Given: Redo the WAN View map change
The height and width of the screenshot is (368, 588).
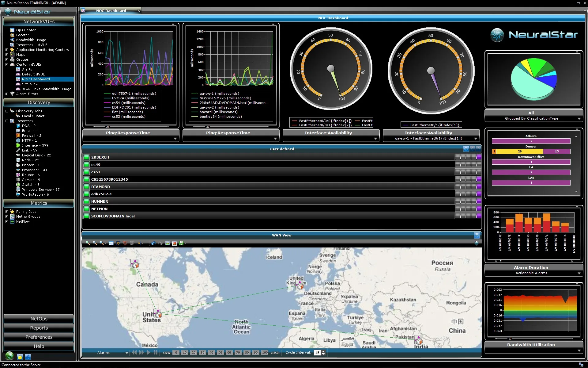Looking at the screenshot, I should pos(160,243).
